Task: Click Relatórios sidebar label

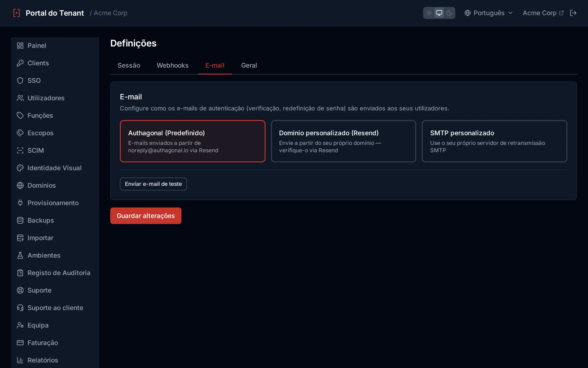Action: (43, 360)
